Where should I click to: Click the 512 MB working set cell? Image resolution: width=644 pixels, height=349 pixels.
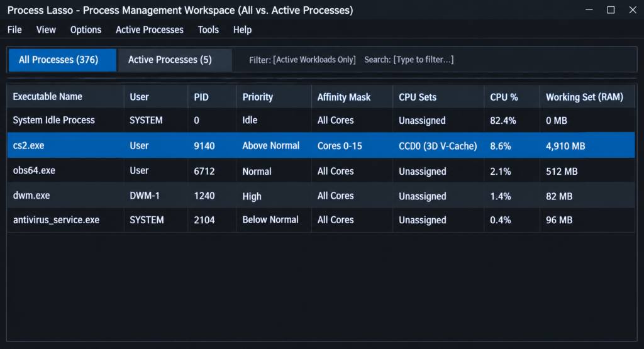pos(562,171)
